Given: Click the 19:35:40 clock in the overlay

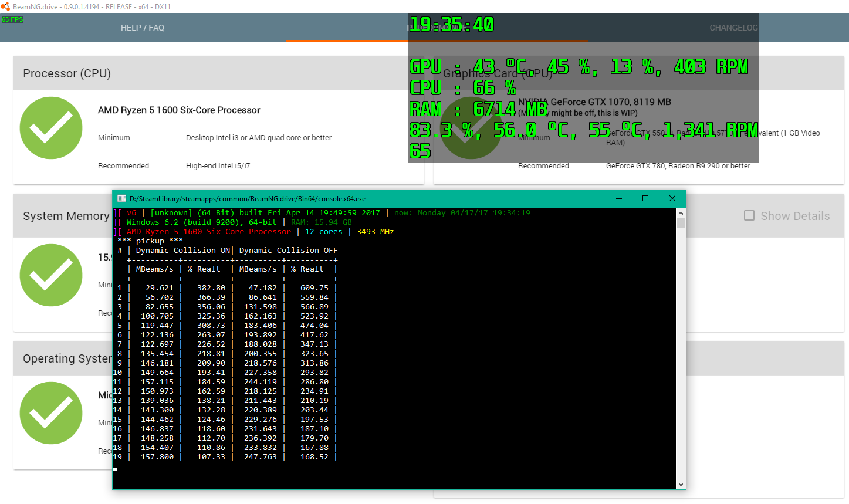Looking at the screenshot, I should (x=452, y=25).
